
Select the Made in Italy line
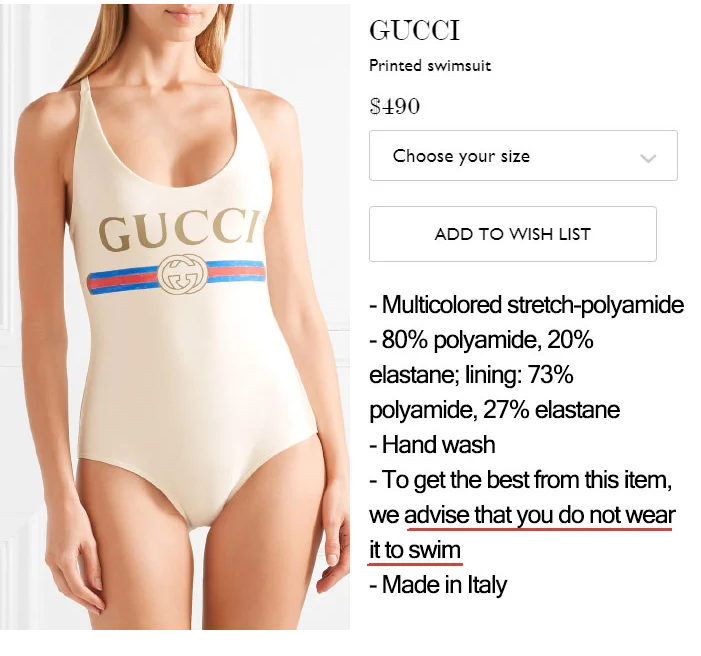click(439, 585)
